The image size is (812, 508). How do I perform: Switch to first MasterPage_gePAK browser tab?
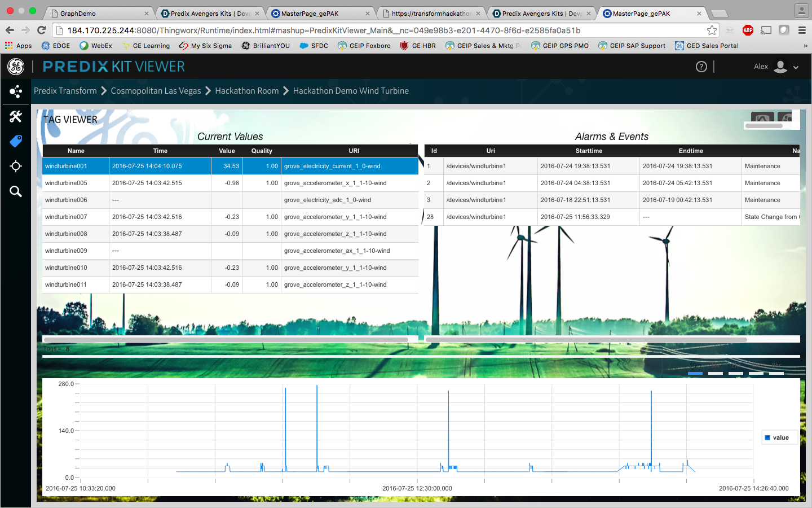click(x=320, y=13)
